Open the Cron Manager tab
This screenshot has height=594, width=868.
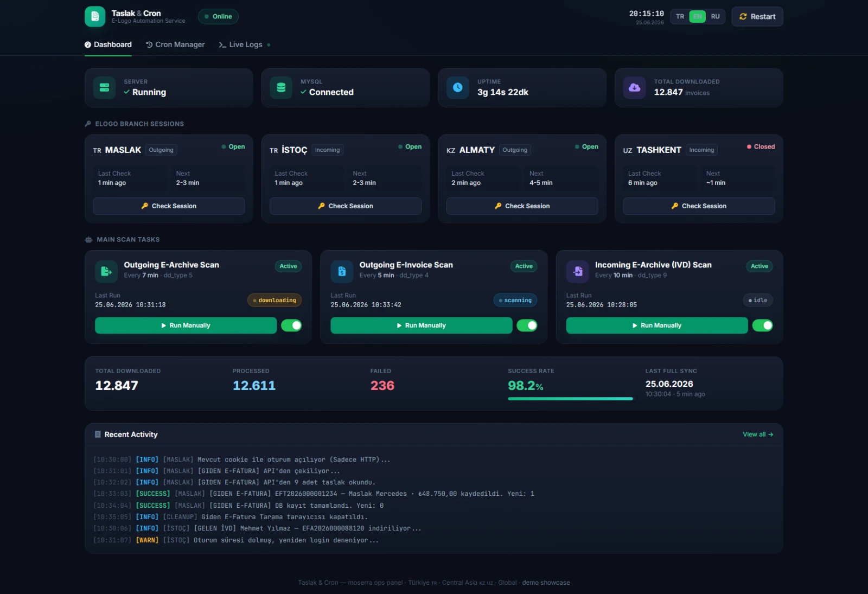175,44
